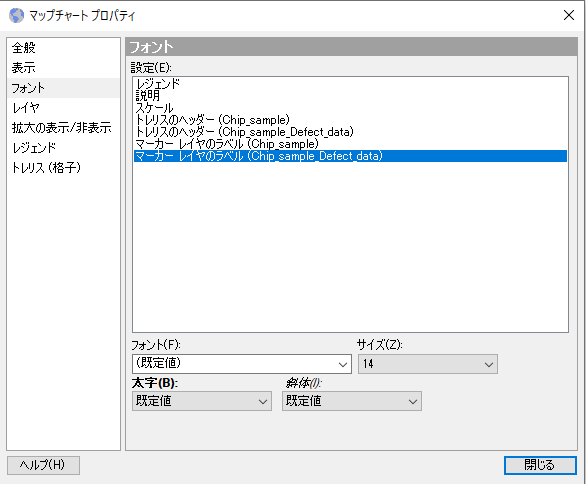The height and width of the screenshot is (484, 586).
Task: Open the サイズ(Z) size dropdown
Action: click(x=428, y=364)
